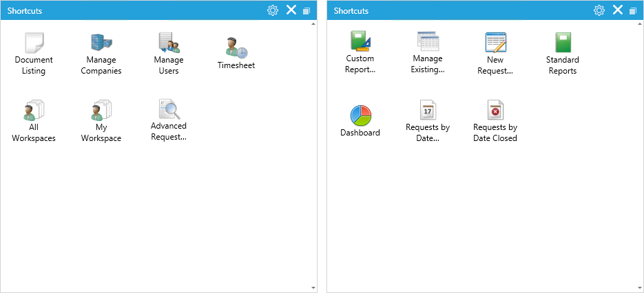Click the left panel's scroll down arrow

click(313, 288)
